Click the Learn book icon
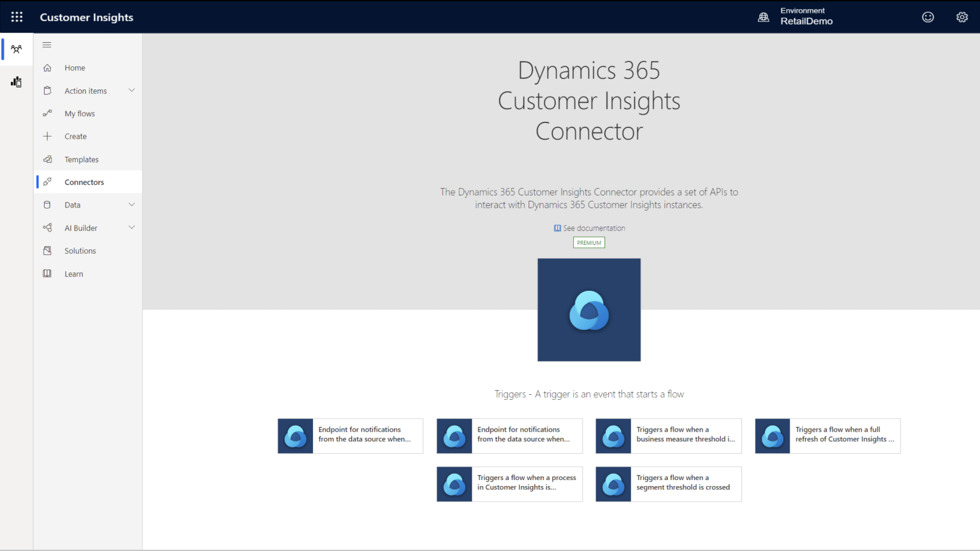The width and height of the screenshot is (980, 551). (x=47, y=274)
